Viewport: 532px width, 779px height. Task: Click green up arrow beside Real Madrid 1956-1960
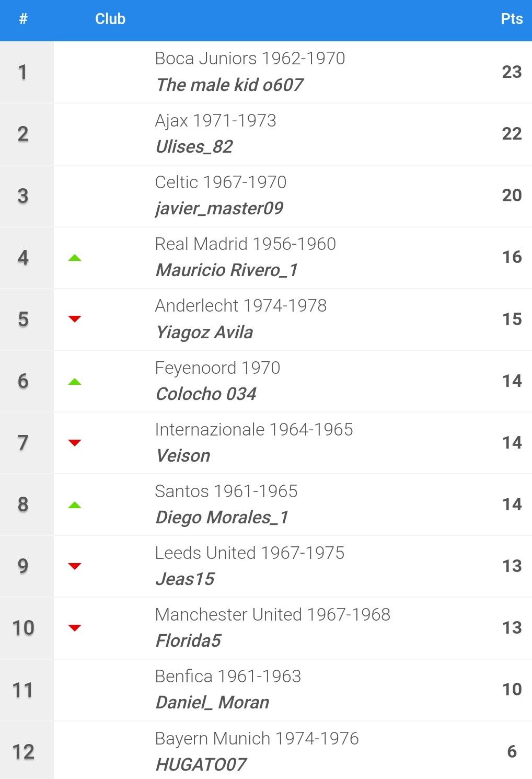[x=75, y=258]
